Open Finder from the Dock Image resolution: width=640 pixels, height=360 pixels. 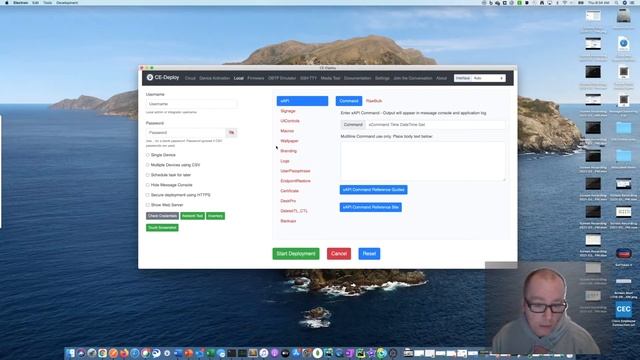pyautogui.click(x=71, y=353)
